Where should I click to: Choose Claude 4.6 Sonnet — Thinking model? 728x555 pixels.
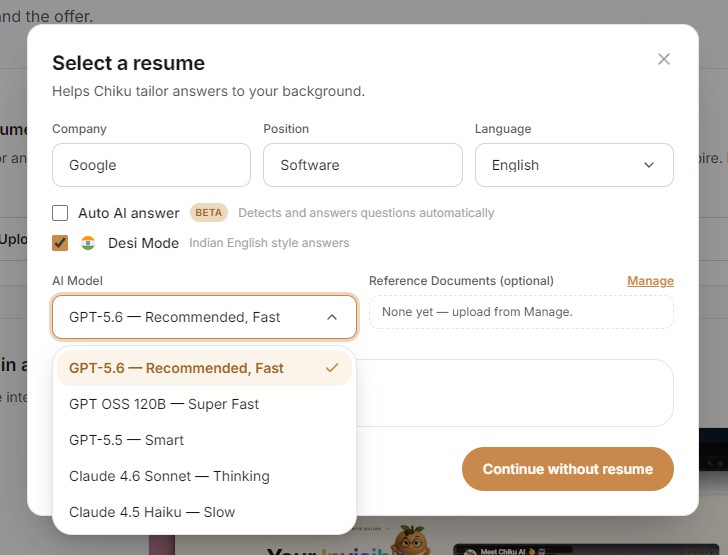[204, 476]
